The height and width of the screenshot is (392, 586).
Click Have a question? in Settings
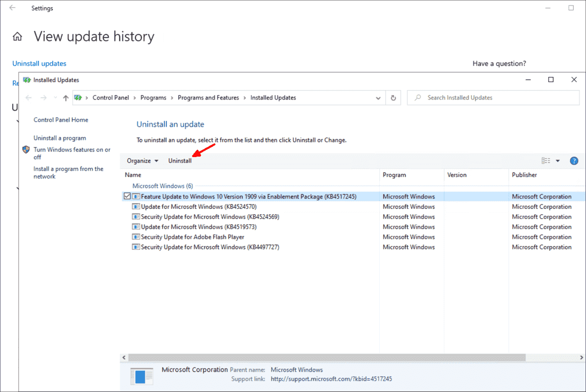tap(499, 64)
